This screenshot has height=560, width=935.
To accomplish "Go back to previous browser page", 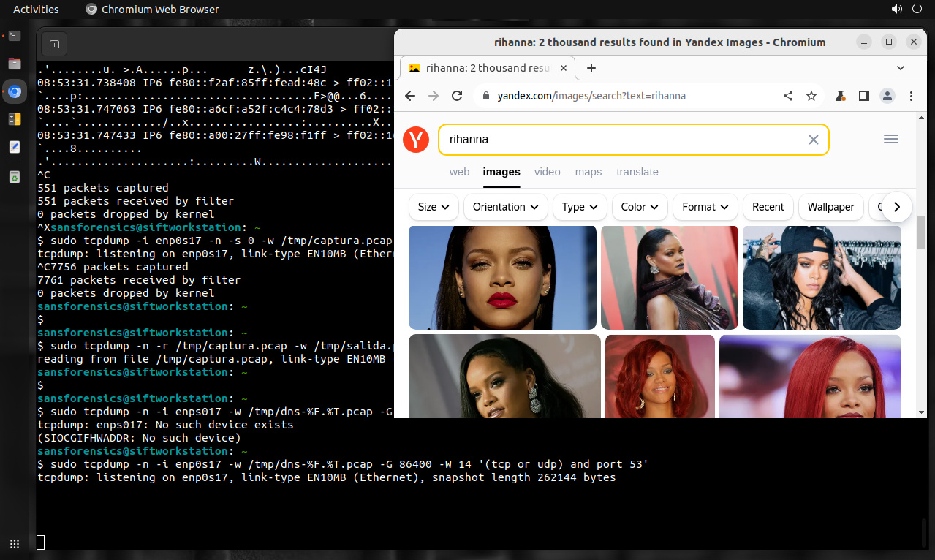I will (410, 96).
